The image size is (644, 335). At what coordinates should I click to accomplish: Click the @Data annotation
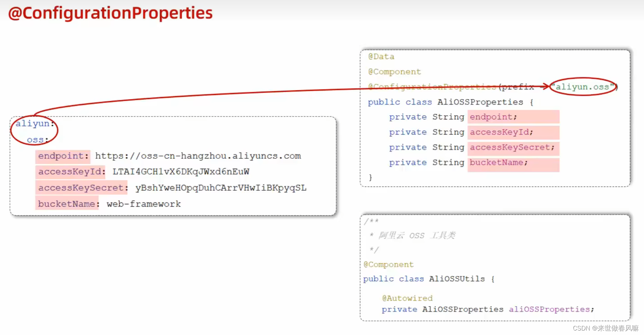click(381, 57)
